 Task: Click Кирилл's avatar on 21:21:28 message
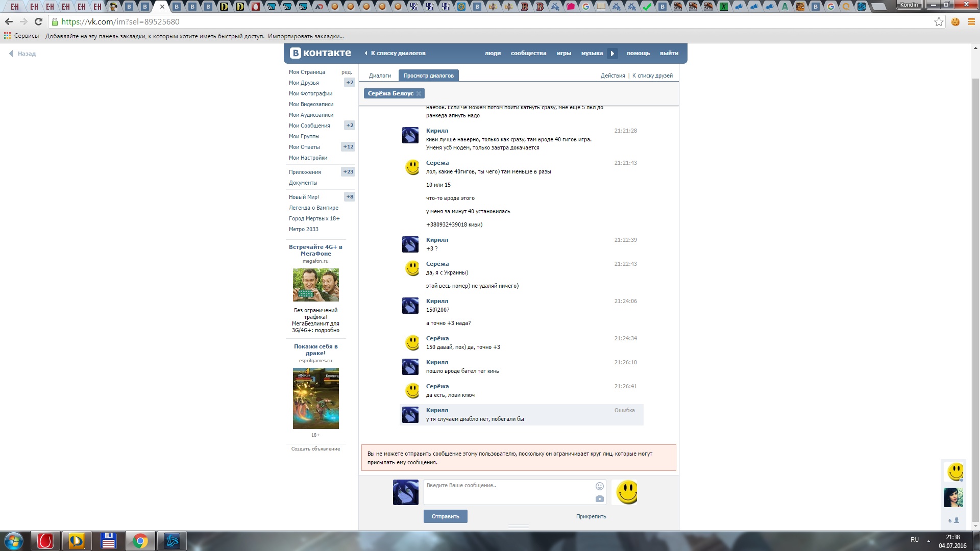click(x=410, y=135)
